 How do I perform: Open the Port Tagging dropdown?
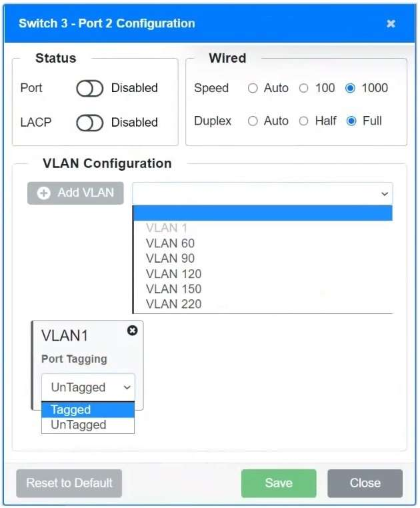87,387
